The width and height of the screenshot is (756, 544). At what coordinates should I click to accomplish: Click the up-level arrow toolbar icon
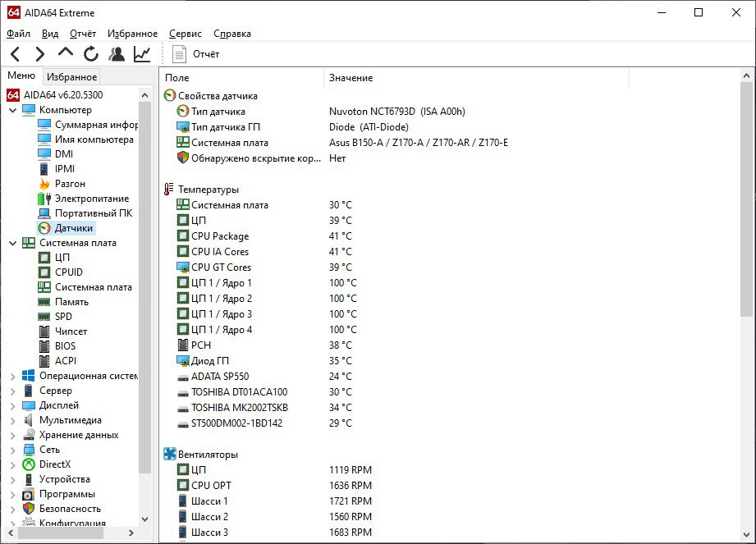click(66, 52)
